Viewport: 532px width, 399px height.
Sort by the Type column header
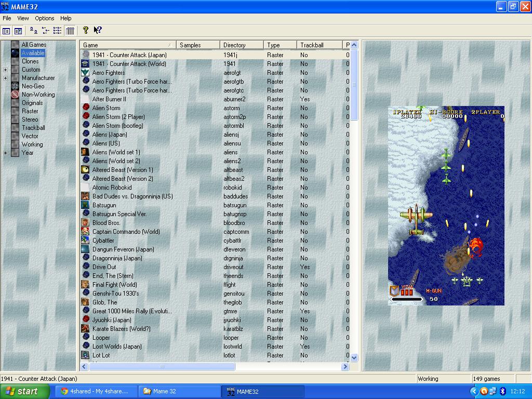point(280,45)
